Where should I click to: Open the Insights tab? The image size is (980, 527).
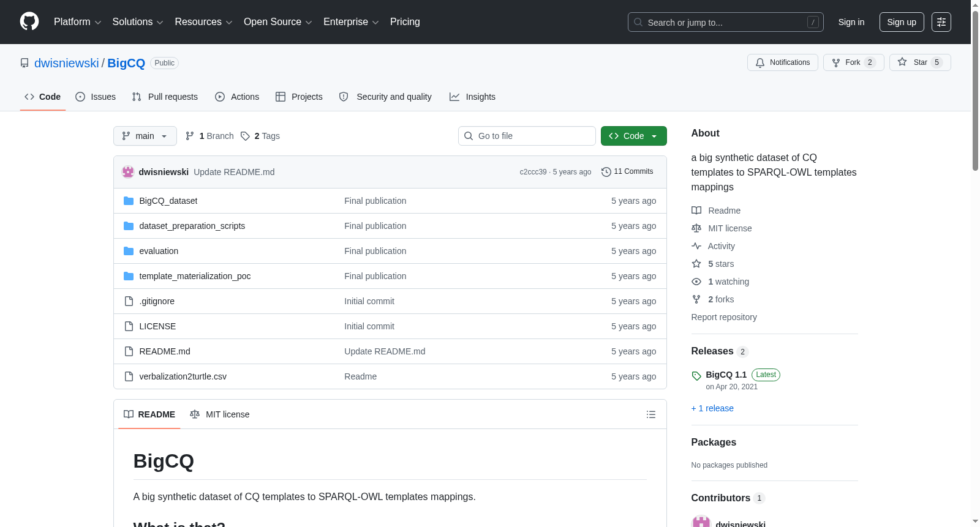[x=472, y=97]
